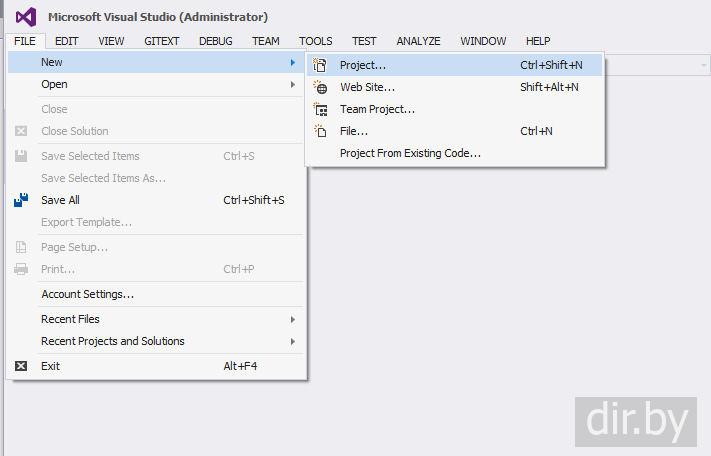
Task: Click the Visual Studio logo icon
Action: (26, 17)
